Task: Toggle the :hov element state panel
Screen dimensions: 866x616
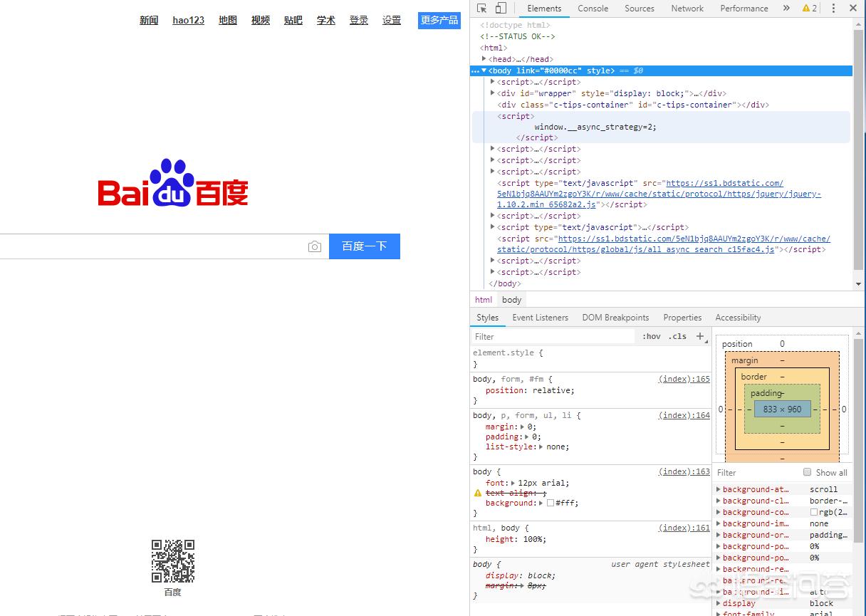Action: click(651, 336)
